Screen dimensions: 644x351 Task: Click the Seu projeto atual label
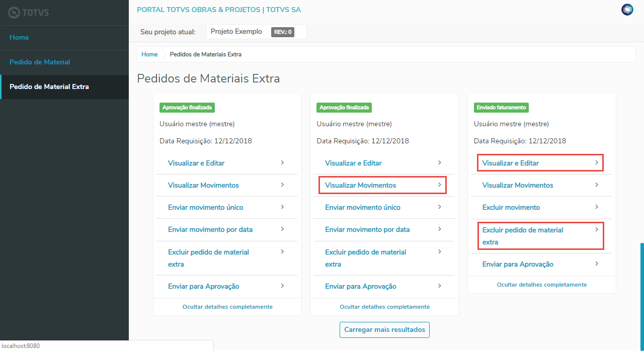pos(168,32)
